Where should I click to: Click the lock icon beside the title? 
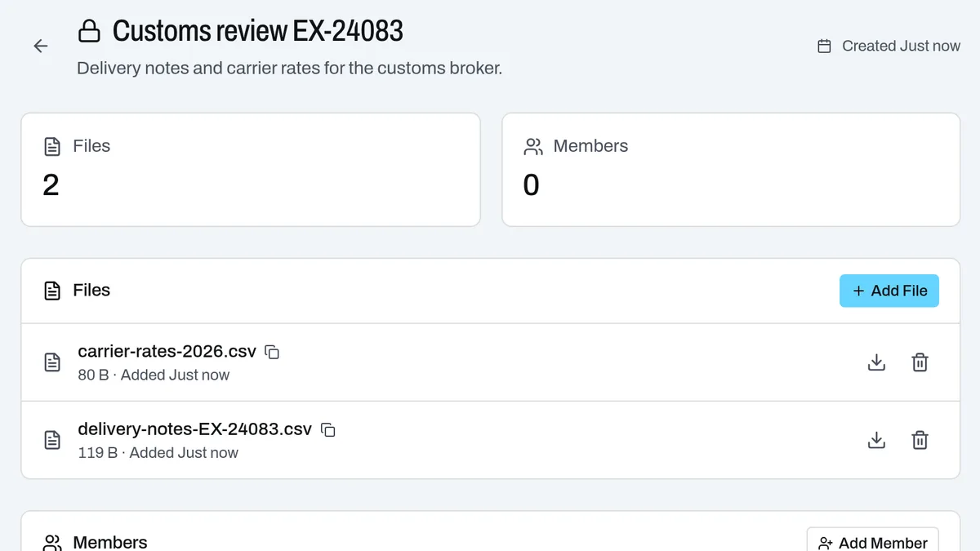coord(89,32)
